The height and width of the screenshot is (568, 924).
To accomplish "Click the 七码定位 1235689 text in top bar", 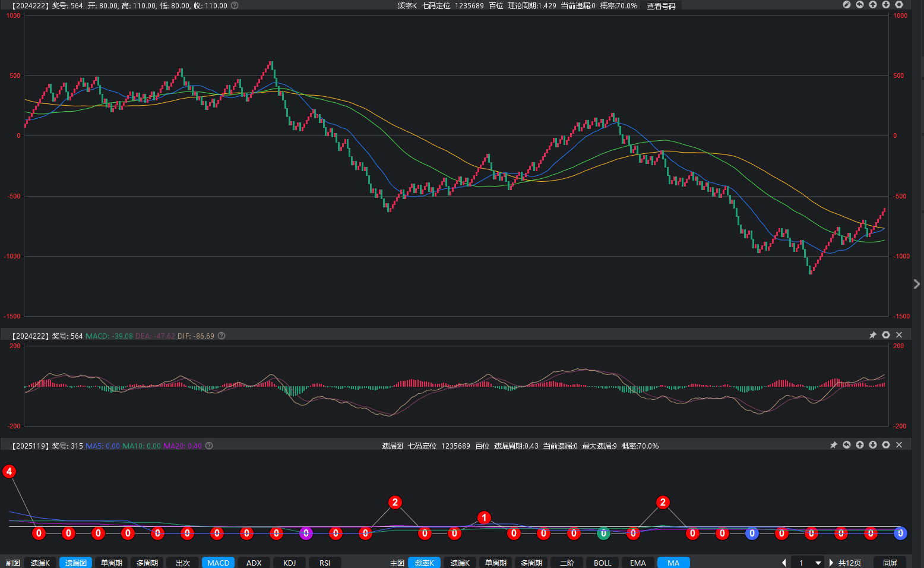I will tap(452, 6).
